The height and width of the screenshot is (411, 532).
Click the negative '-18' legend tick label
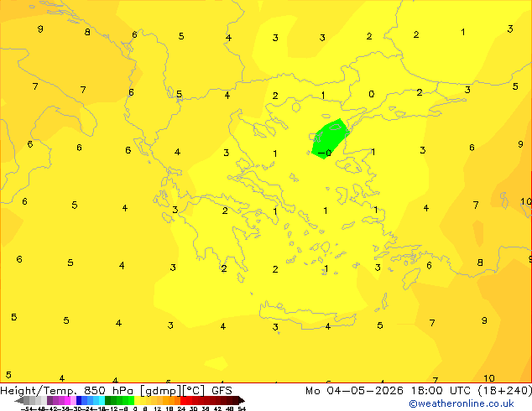point(101,408)
